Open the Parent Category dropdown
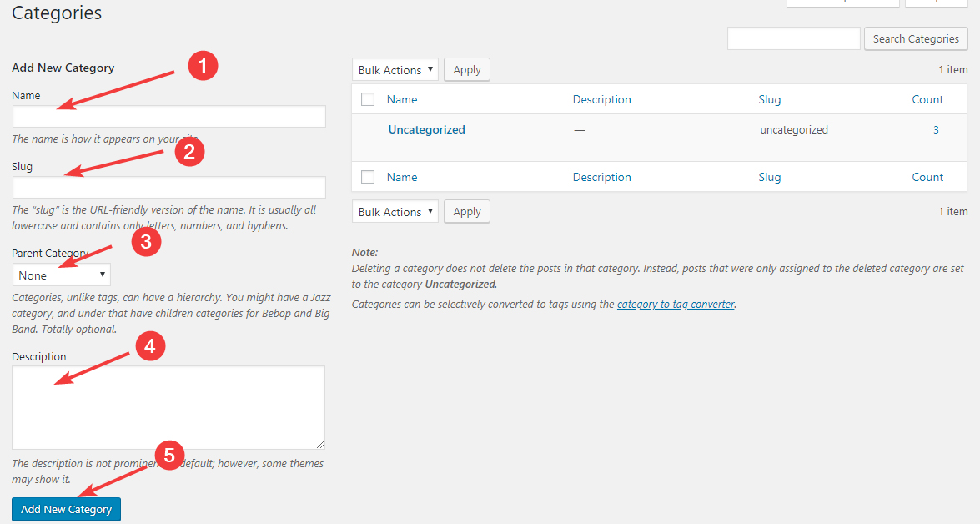Screen dimensions: 980x524 point(62,275)
